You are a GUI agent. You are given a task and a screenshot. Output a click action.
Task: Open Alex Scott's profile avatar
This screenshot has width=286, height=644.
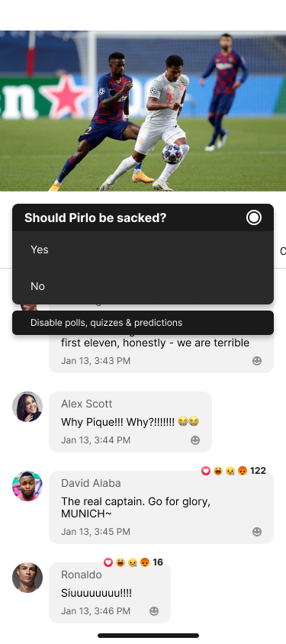(27, 407)
